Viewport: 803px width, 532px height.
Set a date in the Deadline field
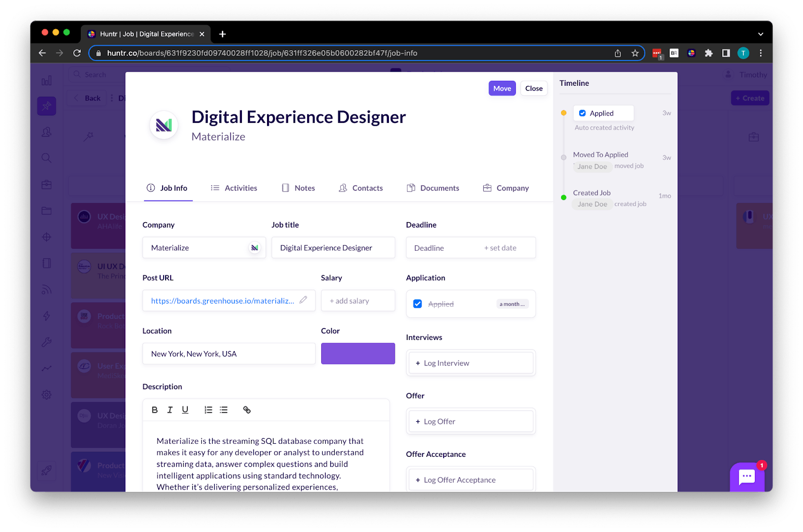(x=471, y=248)
